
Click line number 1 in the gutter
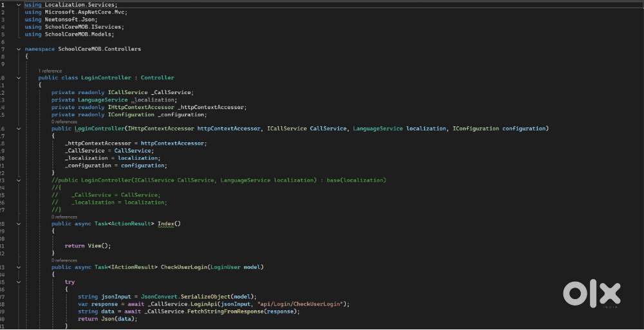[x=3, y=5]
